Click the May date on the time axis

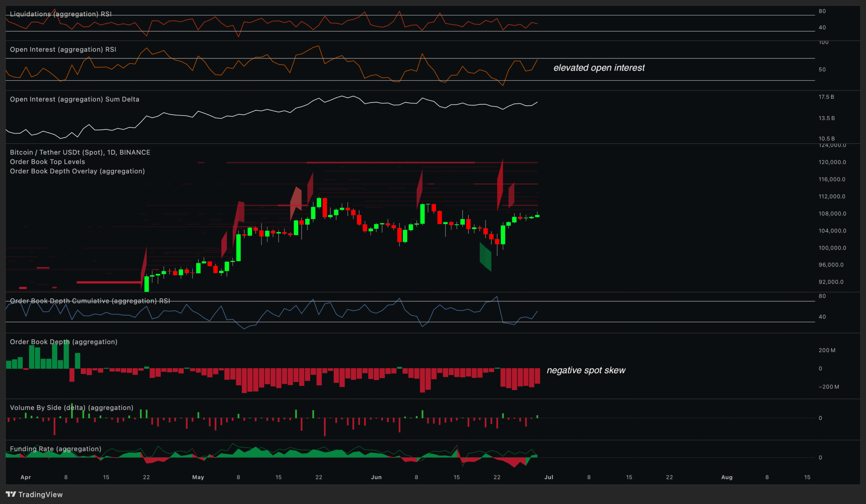198,477
